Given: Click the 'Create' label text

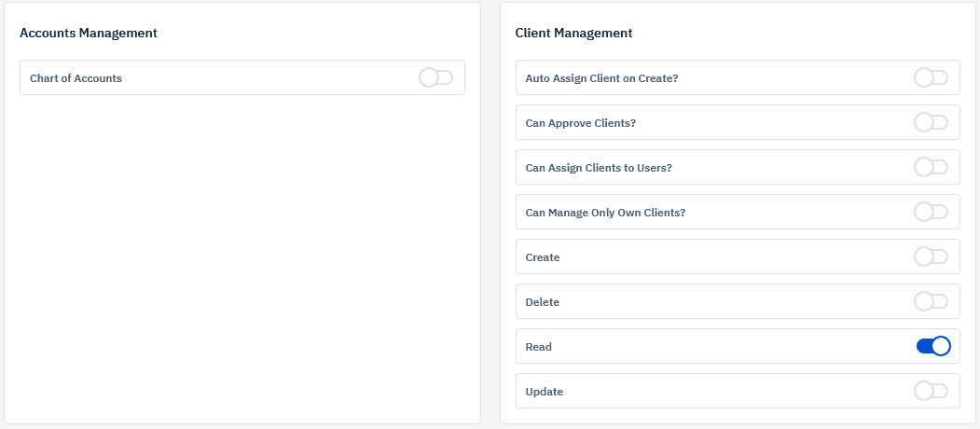Looking at the screenshot, I should click(x=543, y=257).
